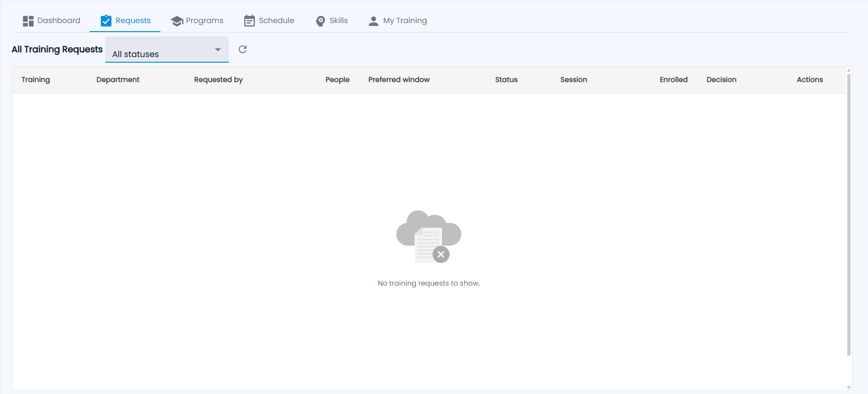Click the Department column header
The height and width of the screenshot is (394, 868).
[x=118, y=80]
